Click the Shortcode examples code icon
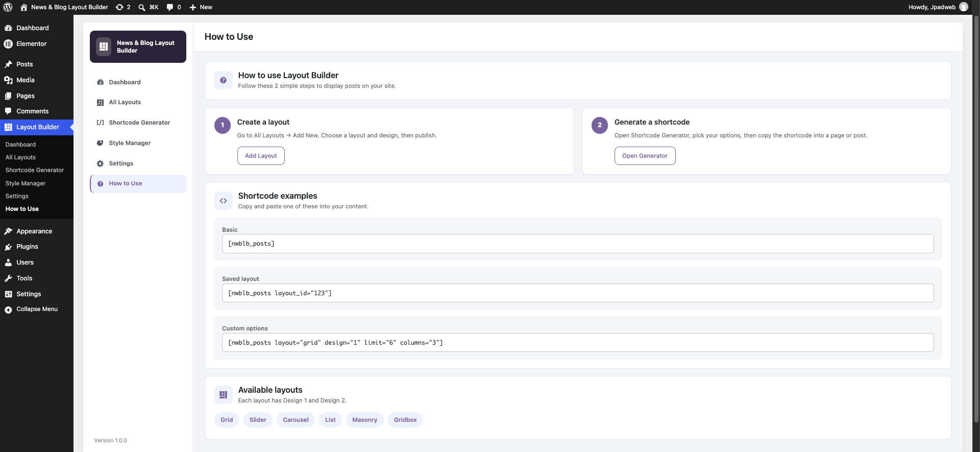The width and height of the screenshot is (980, 452). (x=223, y=201)
